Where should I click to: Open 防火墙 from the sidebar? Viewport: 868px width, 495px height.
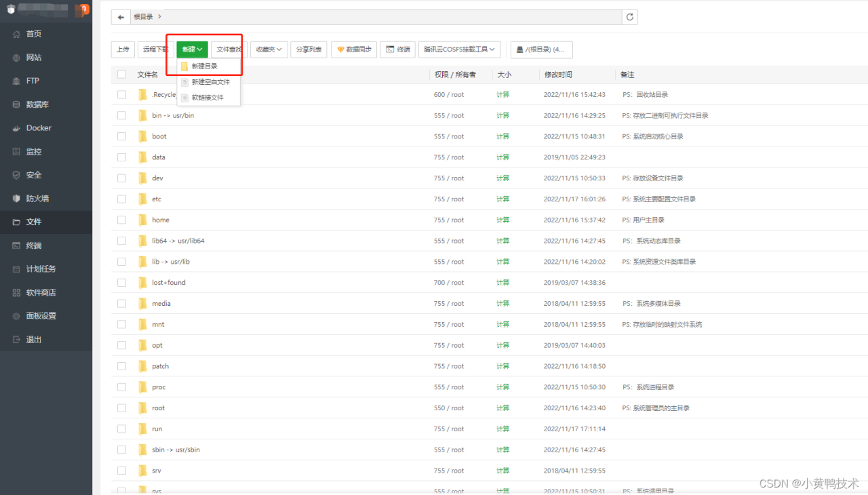point(37,199)
